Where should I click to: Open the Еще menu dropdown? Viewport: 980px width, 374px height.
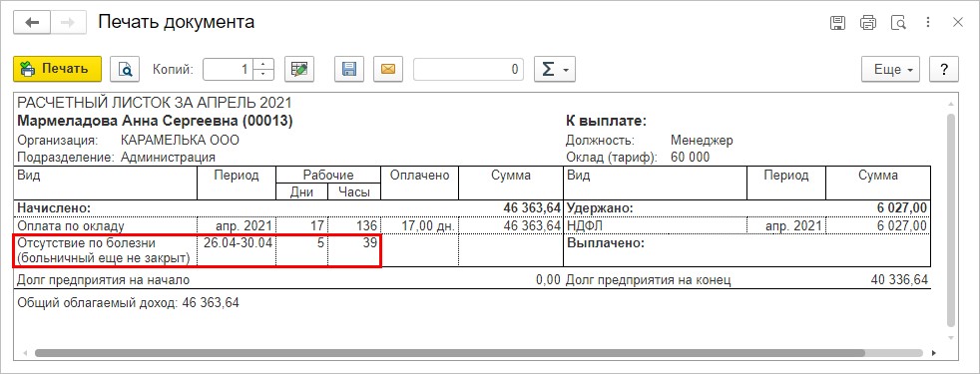[x=890, y=69]
